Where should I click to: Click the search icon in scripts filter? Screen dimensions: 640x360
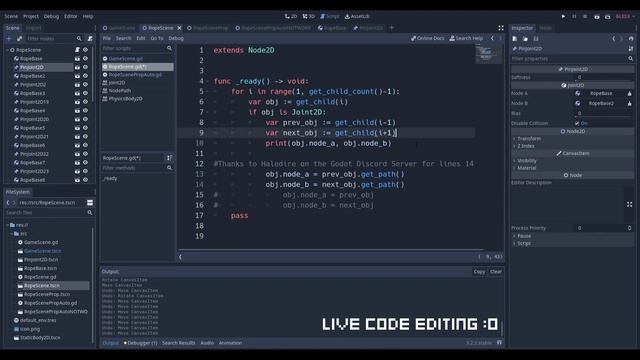click(x=169, y=48)
